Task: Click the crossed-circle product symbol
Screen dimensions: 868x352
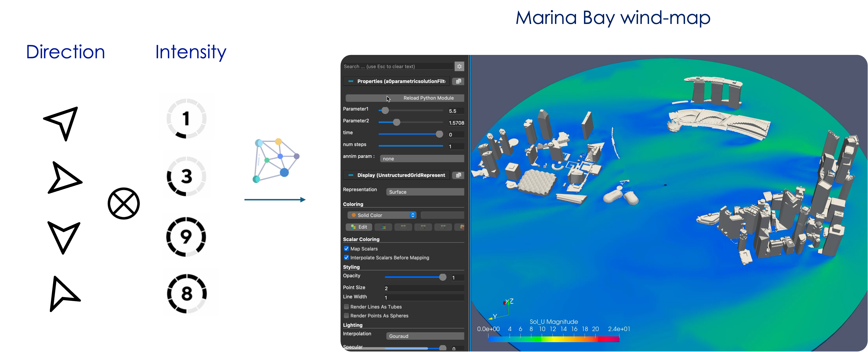Action: click(x=124, y=204)
